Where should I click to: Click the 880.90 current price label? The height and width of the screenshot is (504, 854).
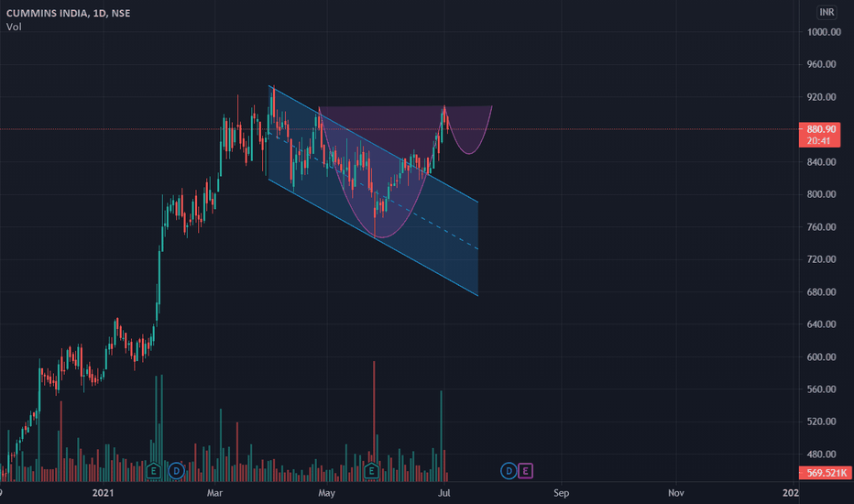[x=821, y=129]
